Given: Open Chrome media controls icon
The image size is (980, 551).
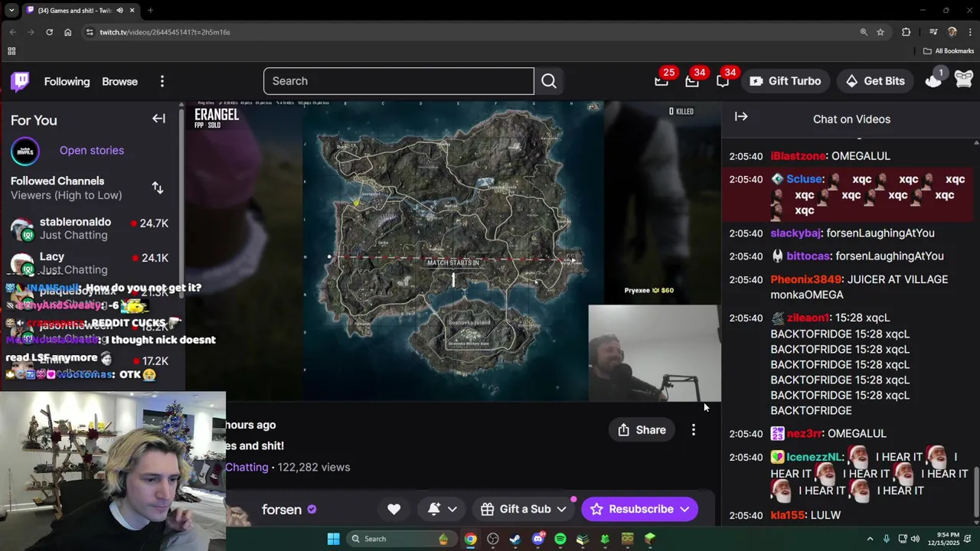Looking at the screenshot, I should [933, 32].
